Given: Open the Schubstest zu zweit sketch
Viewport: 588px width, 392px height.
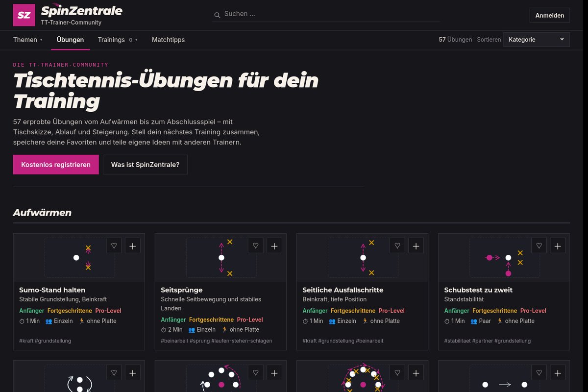Looking at the screenshot, I should pos(504,258).
